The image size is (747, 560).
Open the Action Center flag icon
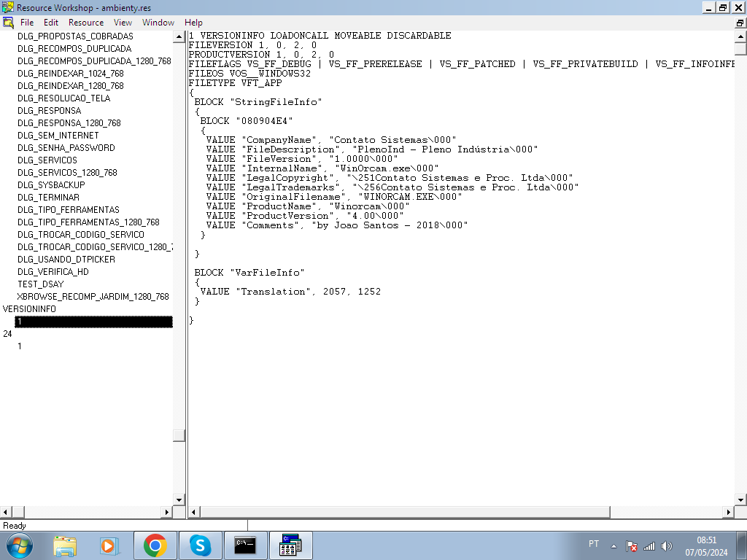[x=631, y=546]
